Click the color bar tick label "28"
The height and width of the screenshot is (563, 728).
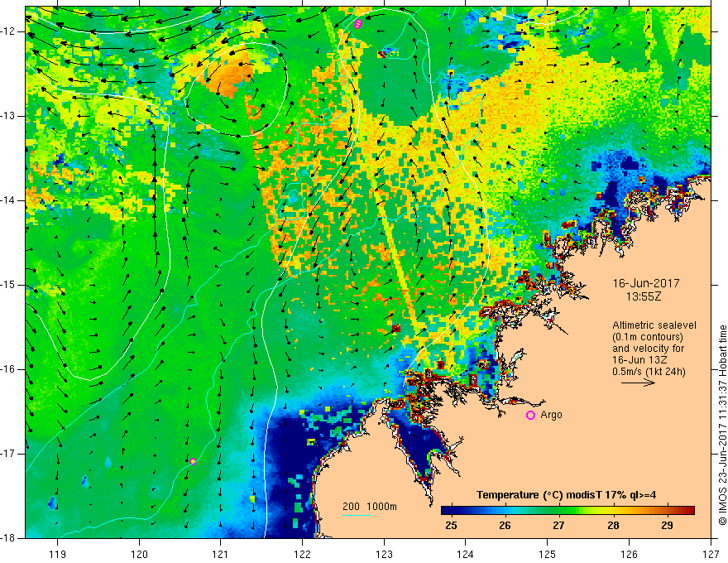(613, 526)
